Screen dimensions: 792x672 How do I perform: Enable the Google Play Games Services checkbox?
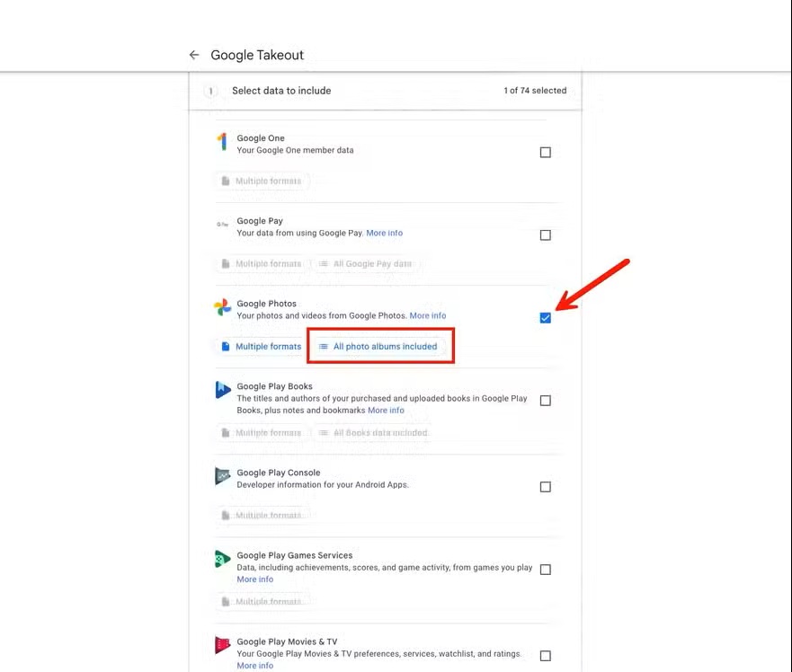pos(545,570)
